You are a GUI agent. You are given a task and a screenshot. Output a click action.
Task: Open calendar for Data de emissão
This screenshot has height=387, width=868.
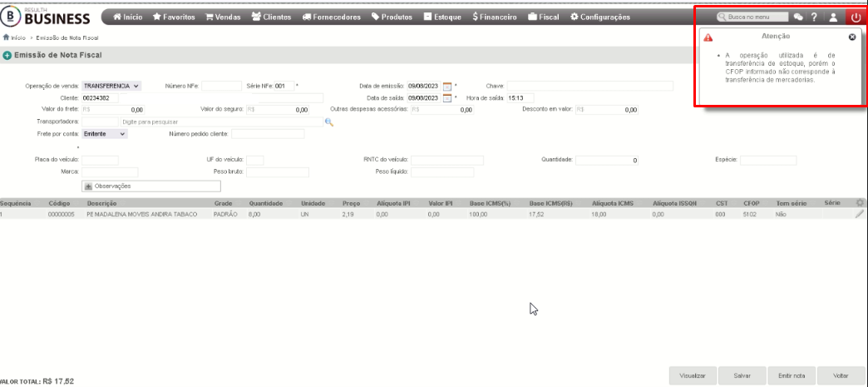click(x=448, y=86)
